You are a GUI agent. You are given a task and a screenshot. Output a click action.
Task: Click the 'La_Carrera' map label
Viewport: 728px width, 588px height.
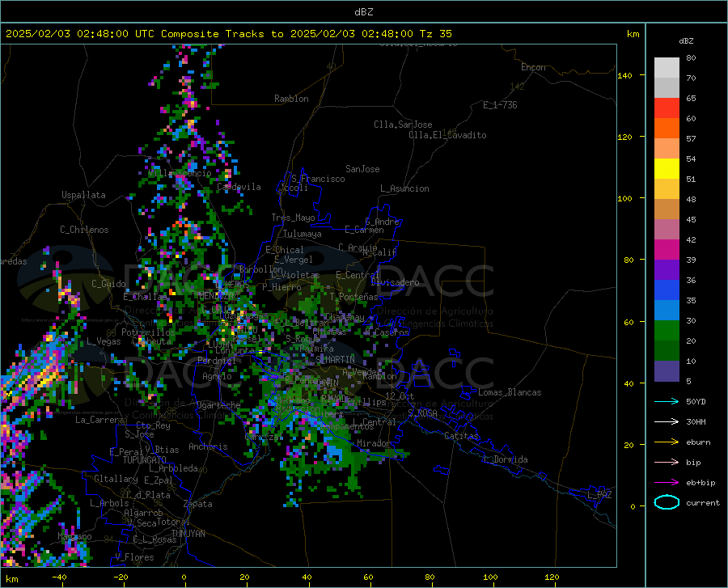[x=99, y=420]
